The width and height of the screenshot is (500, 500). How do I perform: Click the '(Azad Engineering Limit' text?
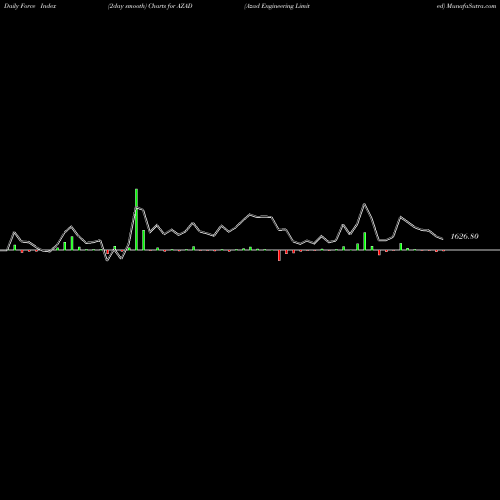[277, 6]
